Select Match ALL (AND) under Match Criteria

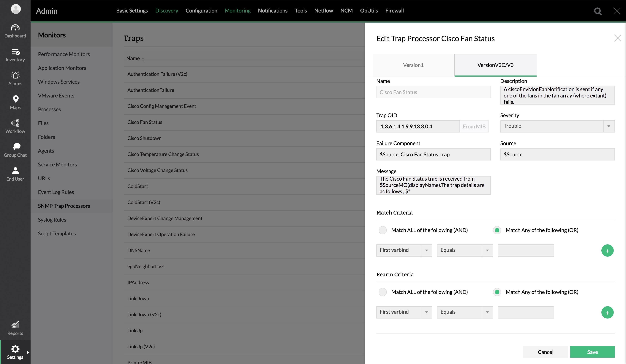tap(382, 230)
